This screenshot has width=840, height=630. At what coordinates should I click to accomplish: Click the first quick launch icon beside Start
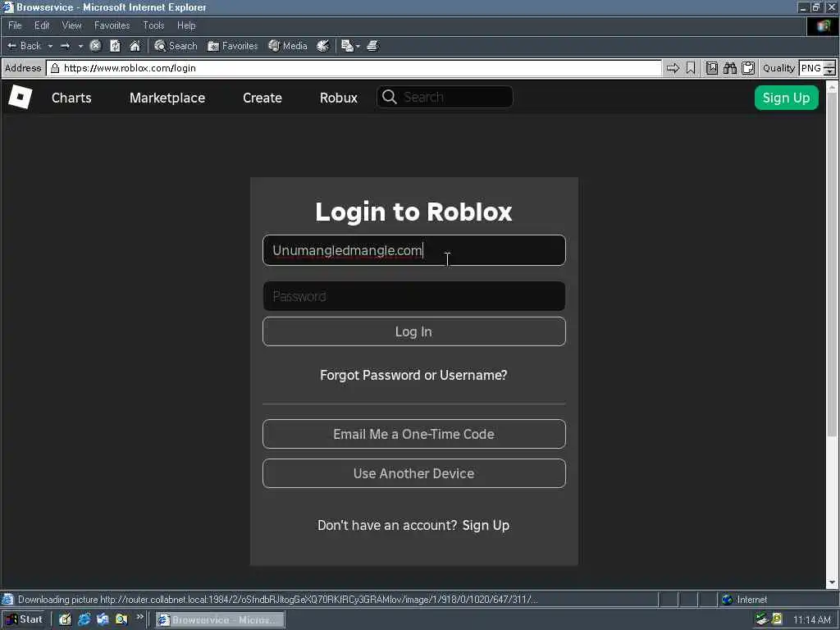[x=66, y=619]
